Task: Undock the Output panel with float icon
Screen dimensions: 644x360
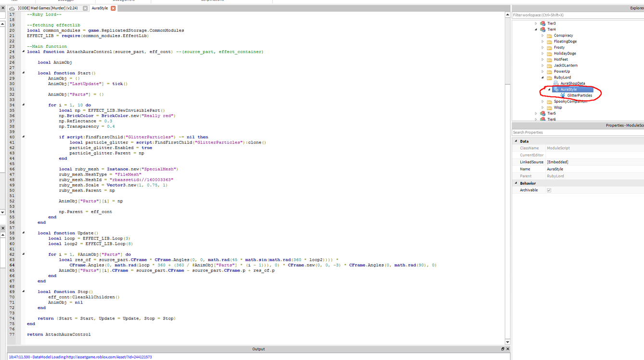Action: click(502, 349)
